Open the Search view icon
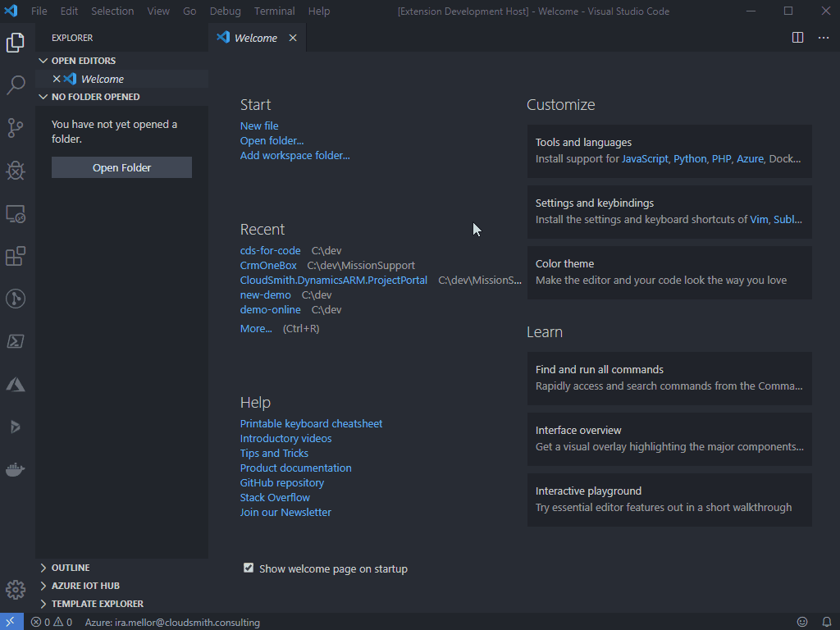840x630 pixels. (16, 85)
